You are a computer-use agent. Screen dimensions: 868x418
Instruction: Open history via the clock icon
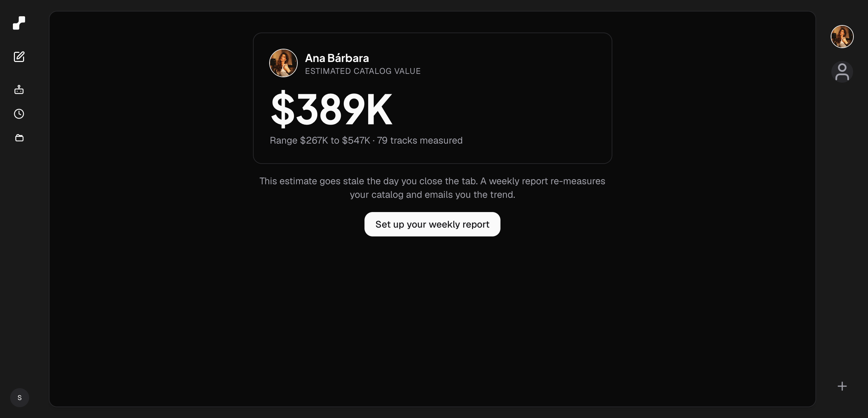click(19, 114)
